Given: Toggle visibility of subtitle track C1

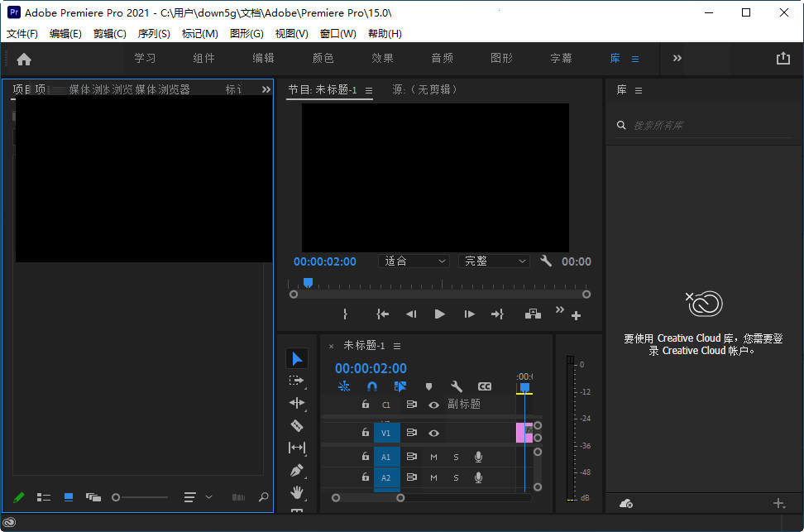Looking at the screenshot, I should (x=433, y=405).
